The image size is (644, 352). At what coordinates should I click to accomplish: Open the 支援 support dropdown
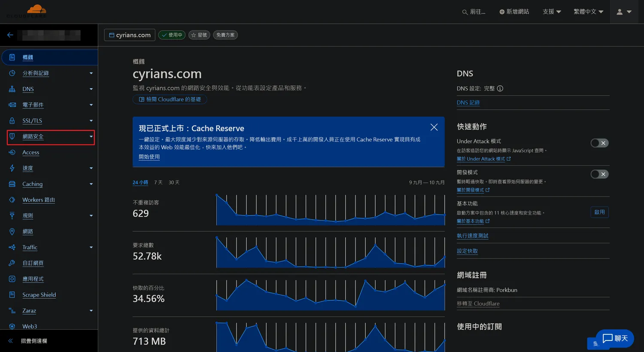click(552, 12)
